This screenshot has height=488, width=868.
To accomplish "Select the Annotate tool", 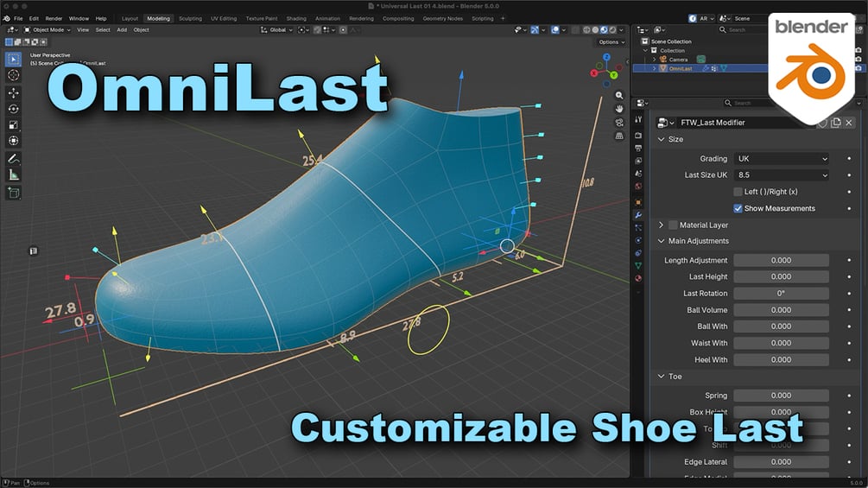I will point(14,159).
